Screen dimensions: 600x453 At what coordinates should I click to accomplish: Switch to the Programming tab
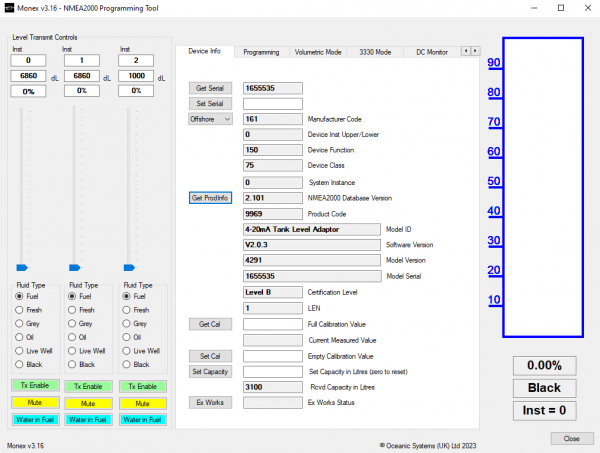coord(261,52)
